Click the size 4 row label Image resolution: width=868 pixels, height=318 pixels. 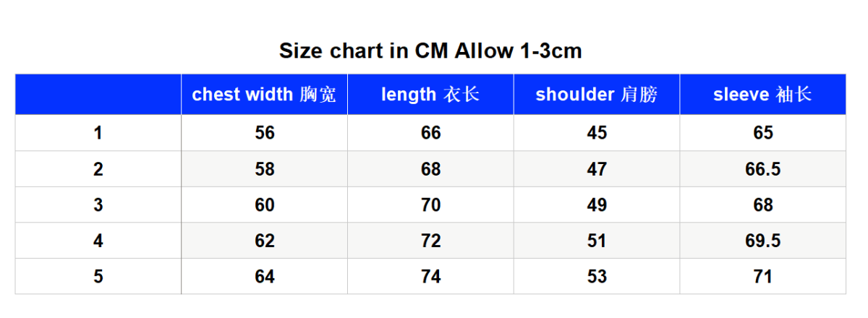(x=98, y=241)
